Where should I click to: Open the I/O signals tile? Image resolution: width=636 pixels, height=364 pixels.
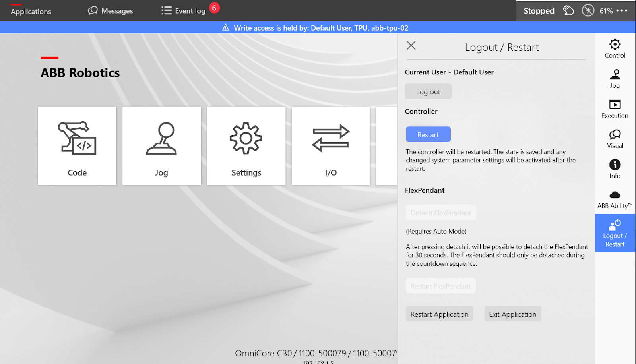[x=331, y=146]
